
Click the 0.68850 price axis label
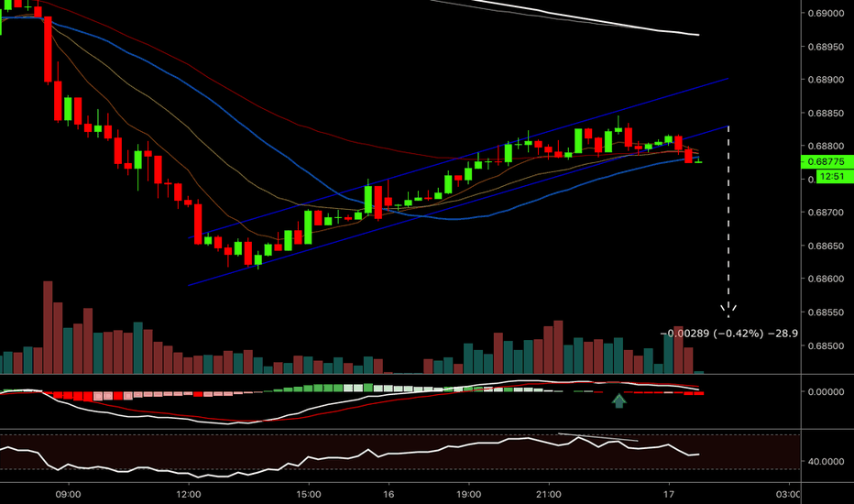point(827,114)
